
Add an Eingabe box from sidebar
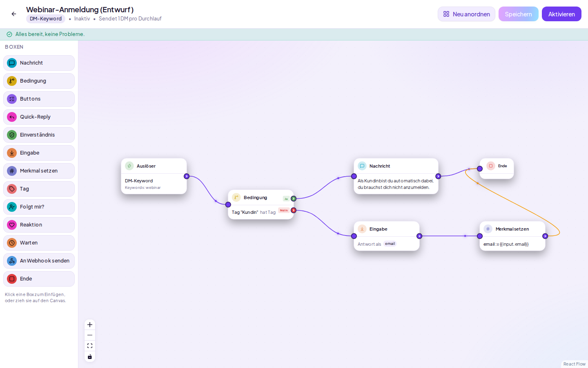coord(39,153)
